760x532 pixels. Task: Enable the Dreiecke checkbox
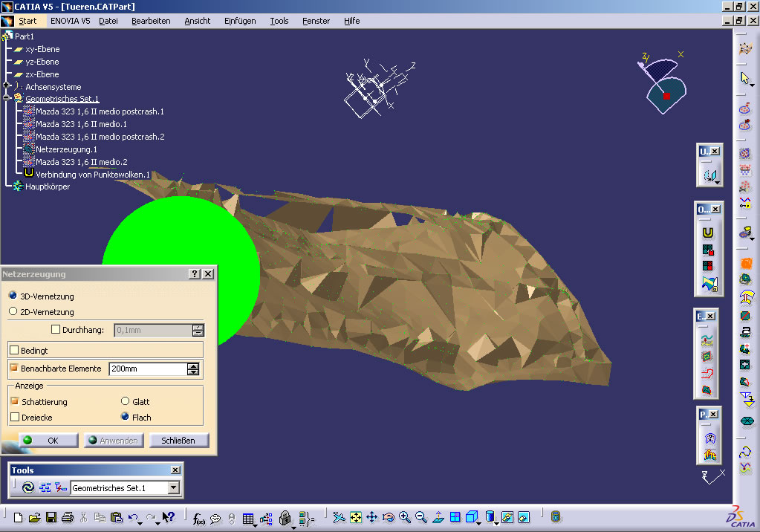pos(15,417)
